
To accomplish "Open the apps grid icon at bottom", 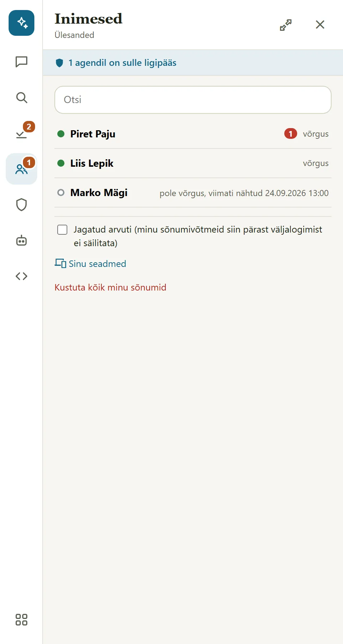I will (x=21, y=620).
